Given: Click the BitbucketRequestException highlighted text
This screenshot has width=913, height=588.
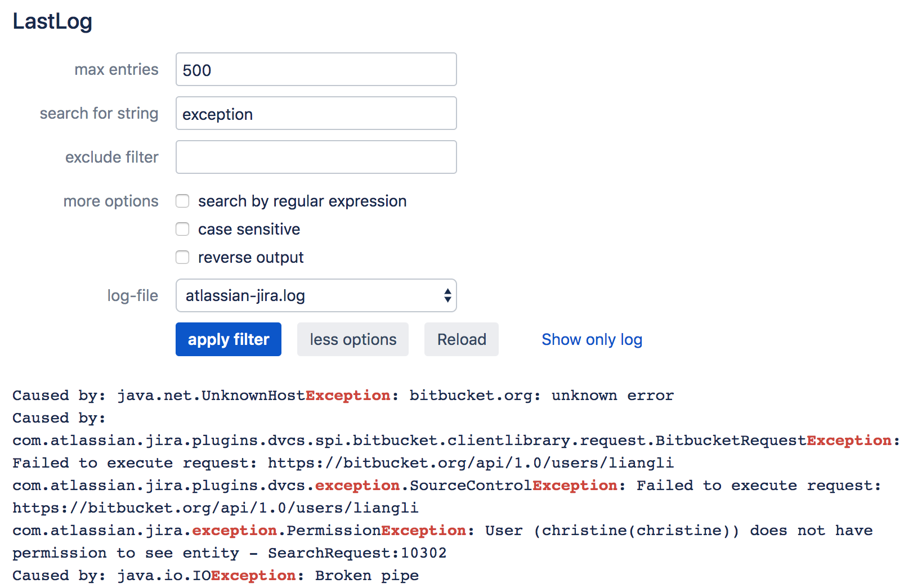Looking at the screenshot, I should (849, 441).
